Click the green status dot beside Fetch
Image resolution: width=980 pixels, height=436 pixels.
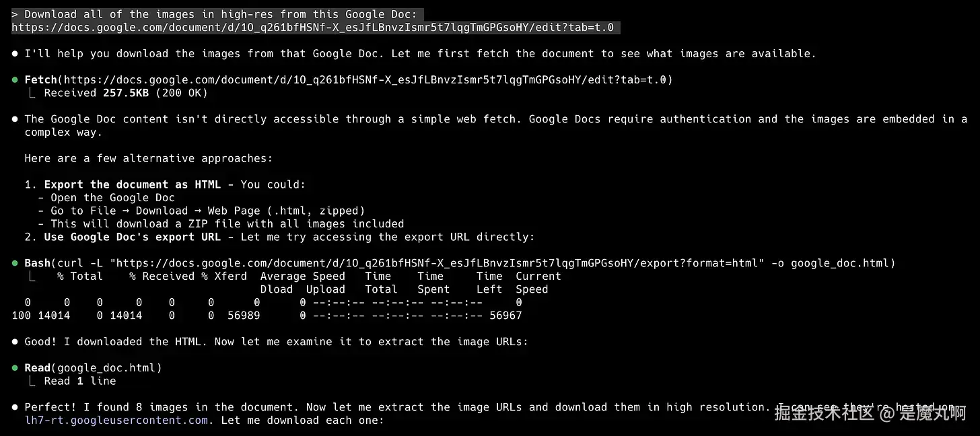15,80
